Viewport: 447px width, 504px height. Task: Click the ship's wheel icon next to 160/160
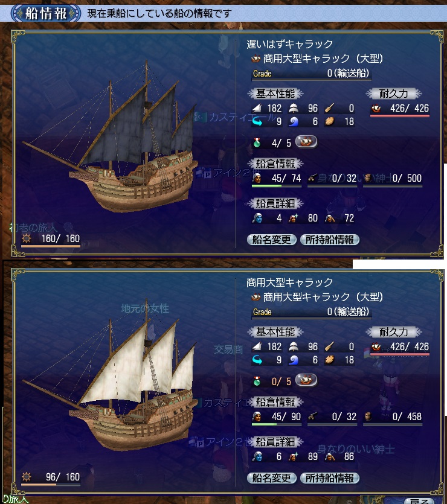click(27, 238)
